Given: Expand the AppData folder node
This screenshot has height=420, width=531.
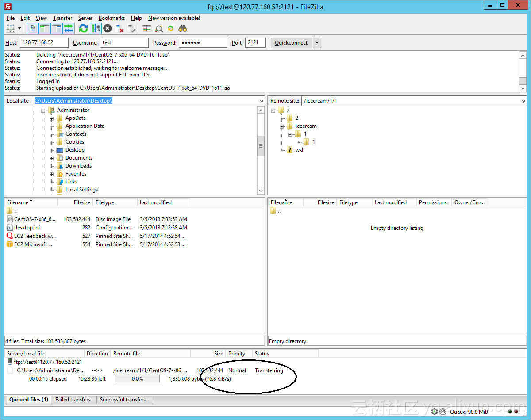Looking at the screenshot, I should tap(52, 118).
